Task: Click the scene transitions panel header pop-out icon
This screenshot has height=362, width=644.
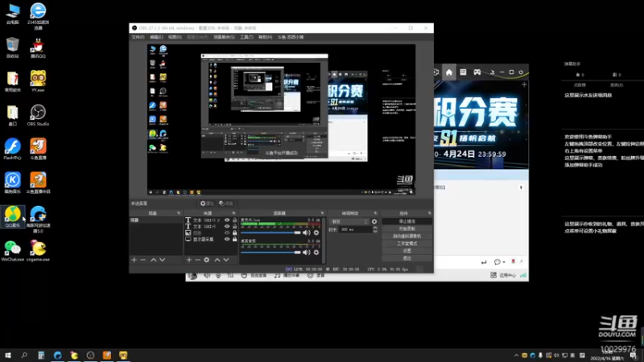Action: 375,213
